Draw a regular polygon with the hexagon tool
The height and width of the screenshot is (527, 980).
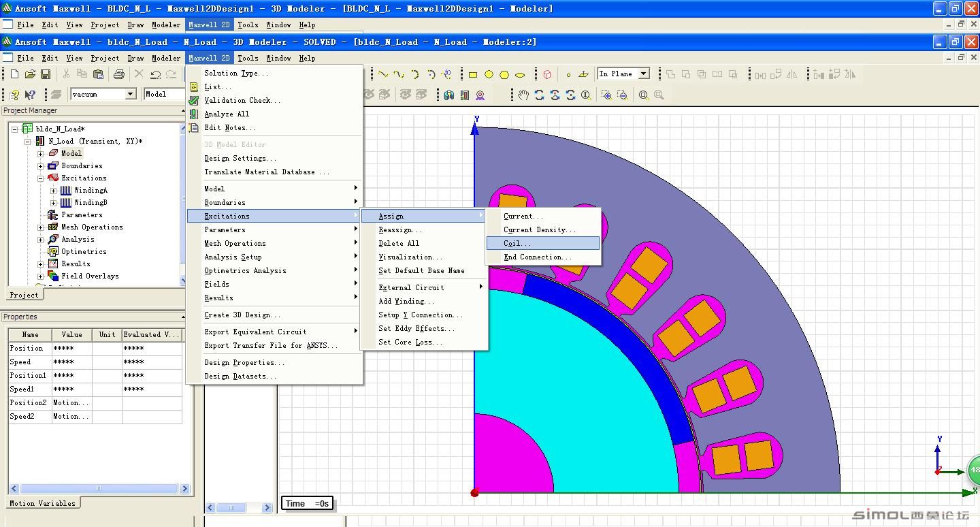click(504, 74)
